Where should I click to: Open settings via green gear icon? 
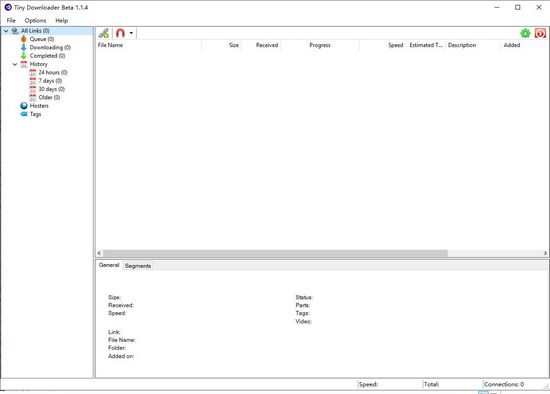pos(525,33)
